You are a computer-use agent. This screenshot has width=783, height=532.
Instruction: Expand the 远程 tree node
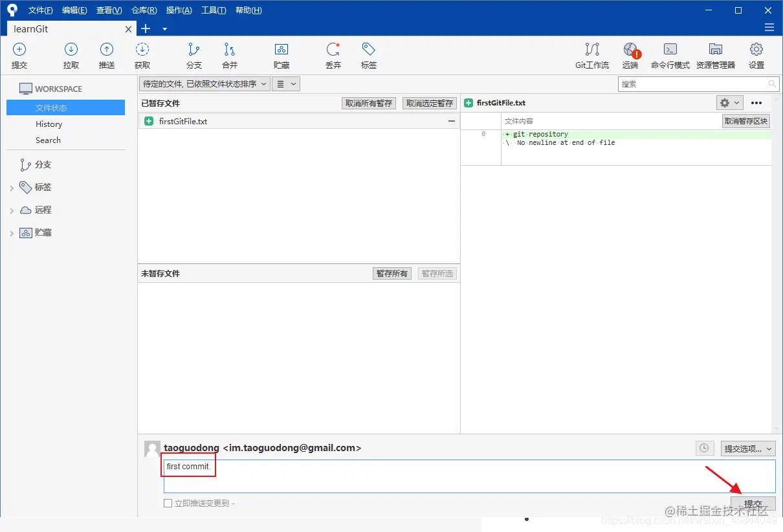point(12,210)
